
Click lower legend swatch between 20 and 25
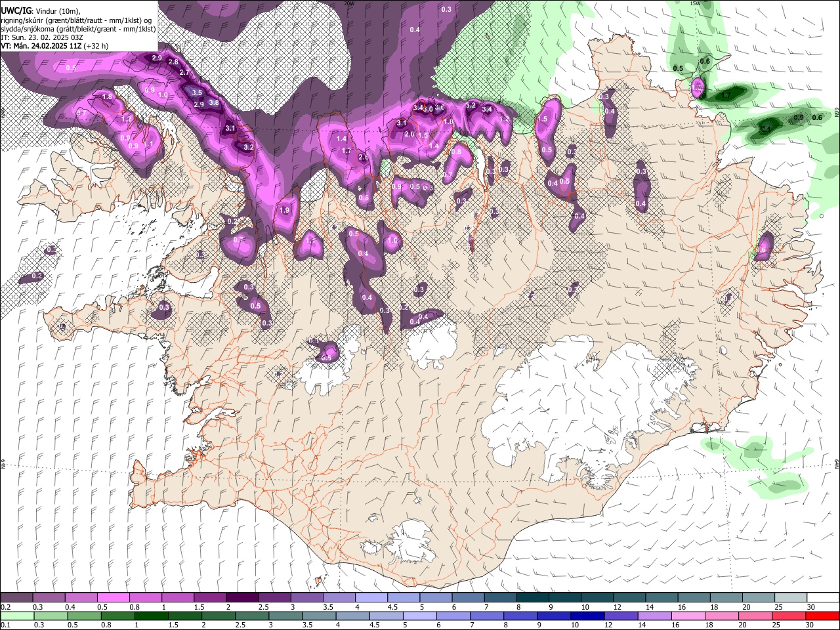pos(755,616)
